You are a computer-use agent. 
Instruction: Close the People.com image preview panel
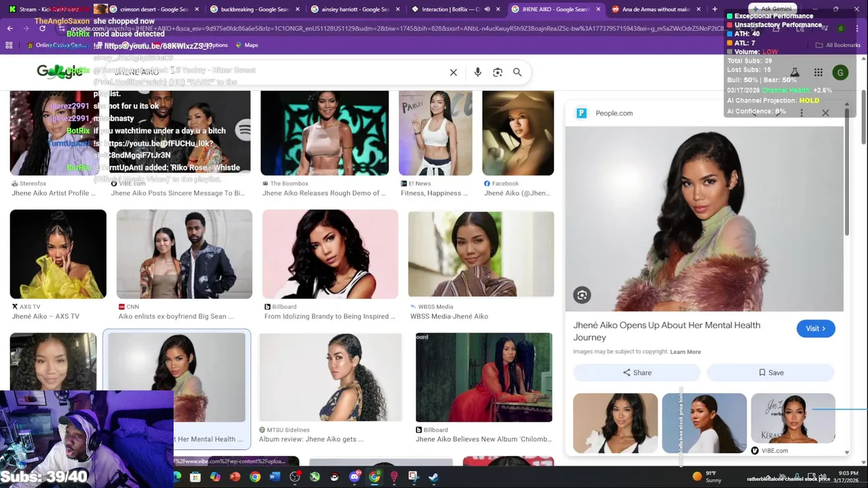click(x=825, y=113)
